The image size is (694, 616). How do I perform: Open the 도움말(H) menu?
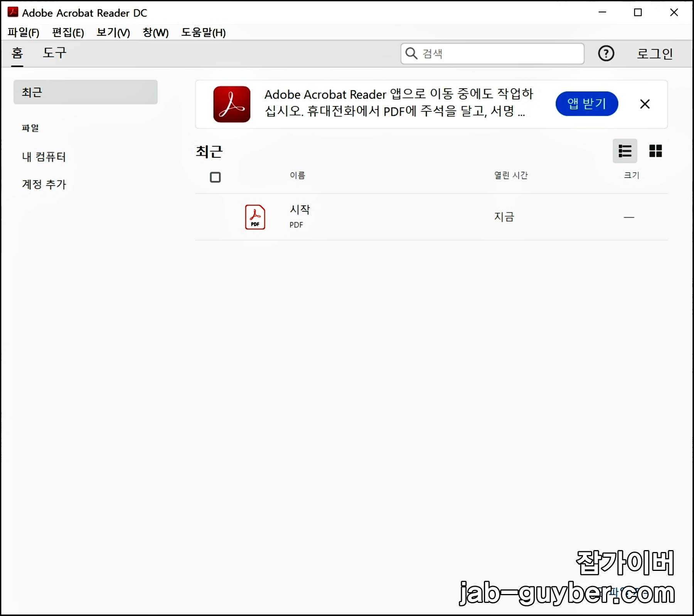204,32
